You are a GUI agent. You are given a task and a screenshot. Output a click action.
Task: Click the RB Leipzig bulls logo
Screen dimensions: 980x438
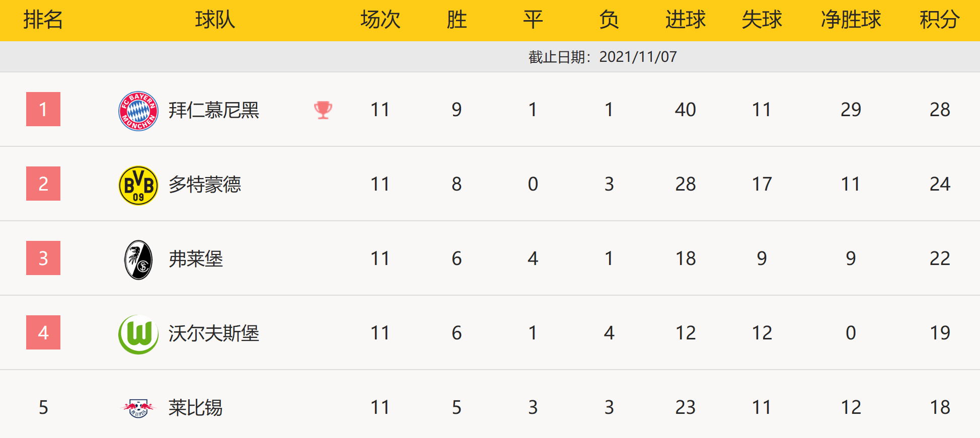[x=138, y=408]
